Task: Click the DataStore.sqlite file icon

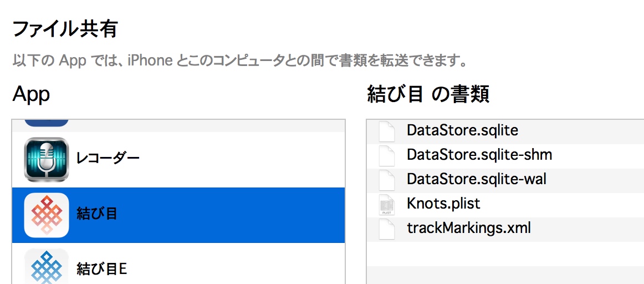Action: click(x=386, y=131)
